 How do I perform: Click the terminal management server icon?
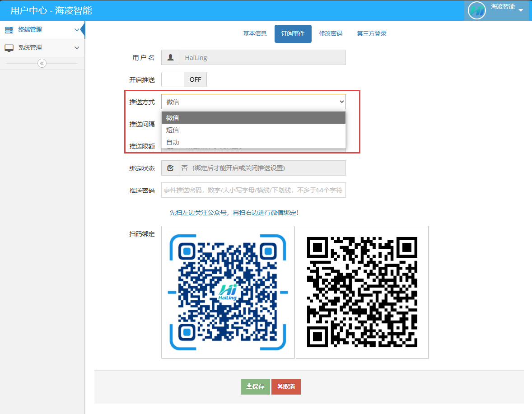(9, 30)
